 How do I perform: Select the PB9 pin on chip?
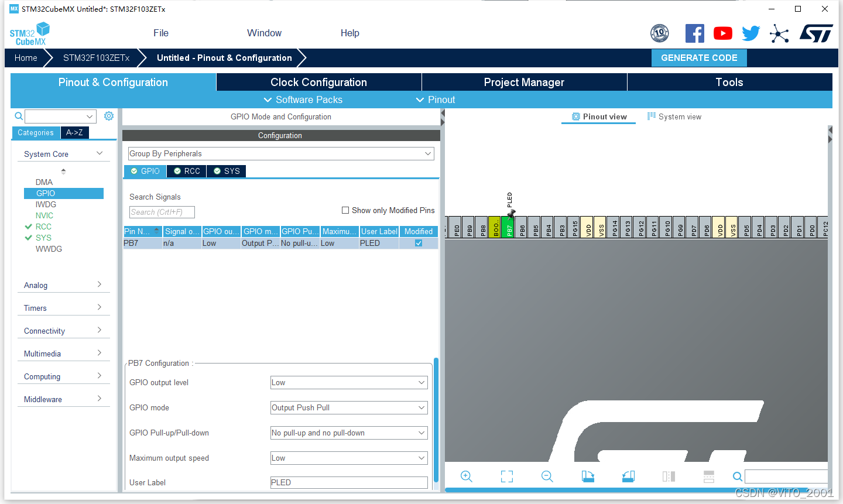tap(469, 227)
